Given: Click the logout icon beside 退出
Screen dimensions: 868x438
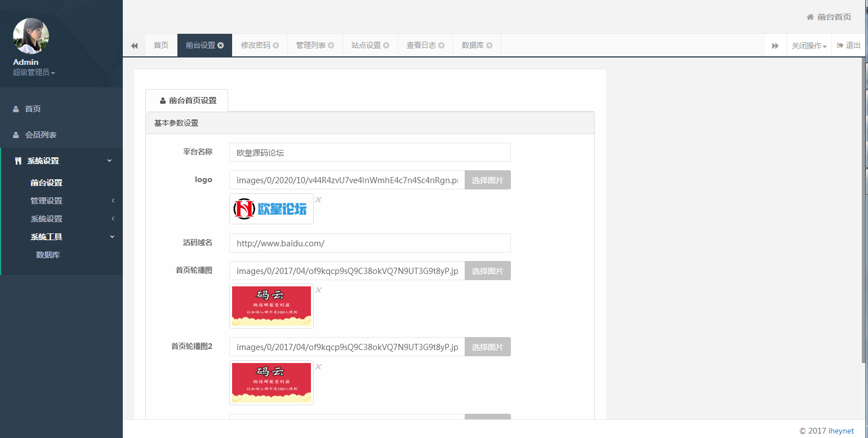Looking at the screenshot, I should [x=839, y=45].
